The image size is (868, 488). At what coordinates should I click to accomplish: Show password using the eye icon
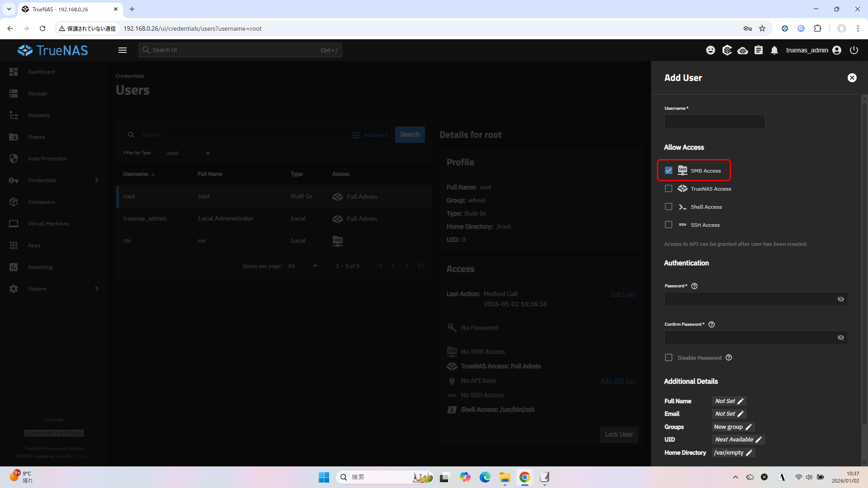pos(841,299)
